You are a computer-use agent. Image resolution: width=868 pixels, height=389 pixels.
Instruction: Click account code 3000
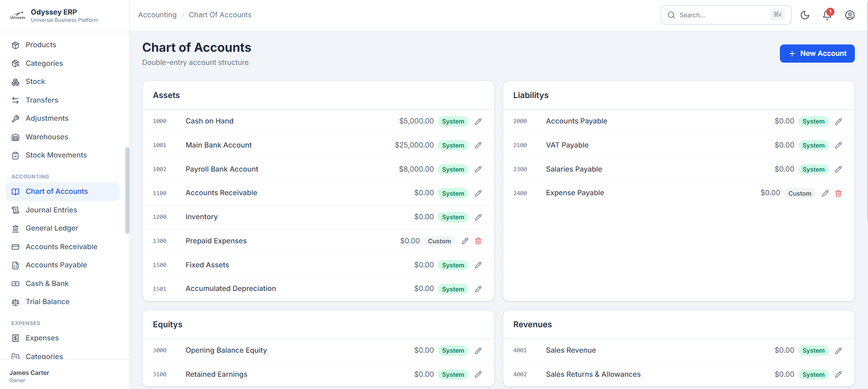(x=159, y=350)
